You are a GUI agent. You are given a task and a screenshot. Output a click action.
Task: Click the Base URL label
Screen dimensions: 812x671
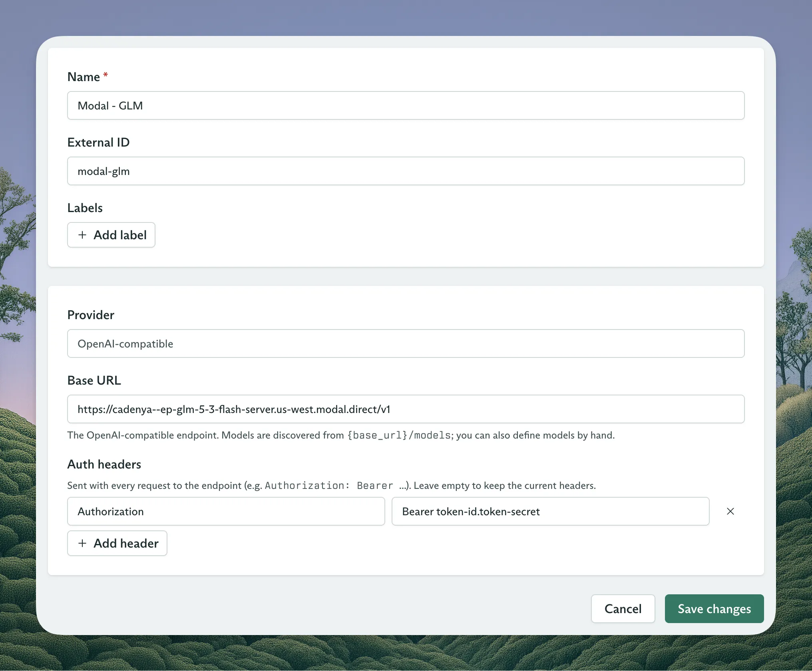tap(94, 380)
